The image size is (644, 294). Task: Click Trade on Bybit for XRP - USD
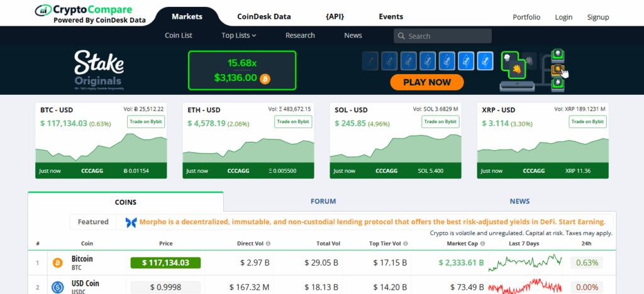click(587, 122)
